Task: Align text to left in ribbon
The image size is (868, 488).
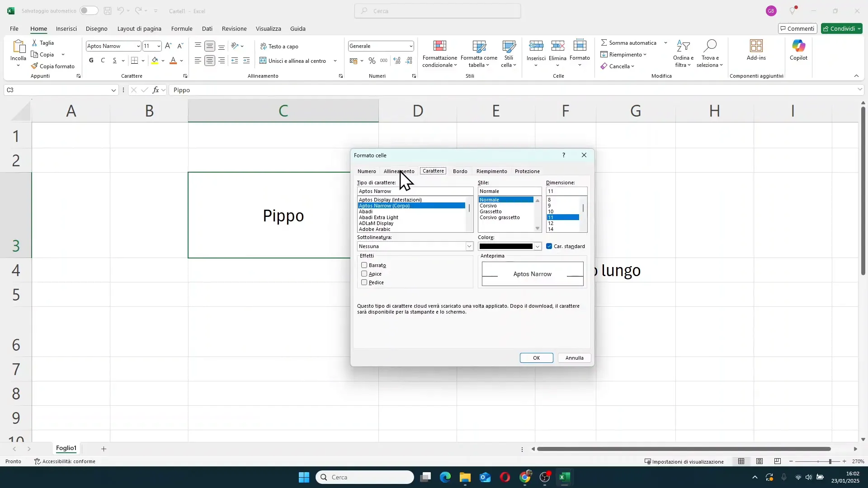Action: tap(198, 61)
